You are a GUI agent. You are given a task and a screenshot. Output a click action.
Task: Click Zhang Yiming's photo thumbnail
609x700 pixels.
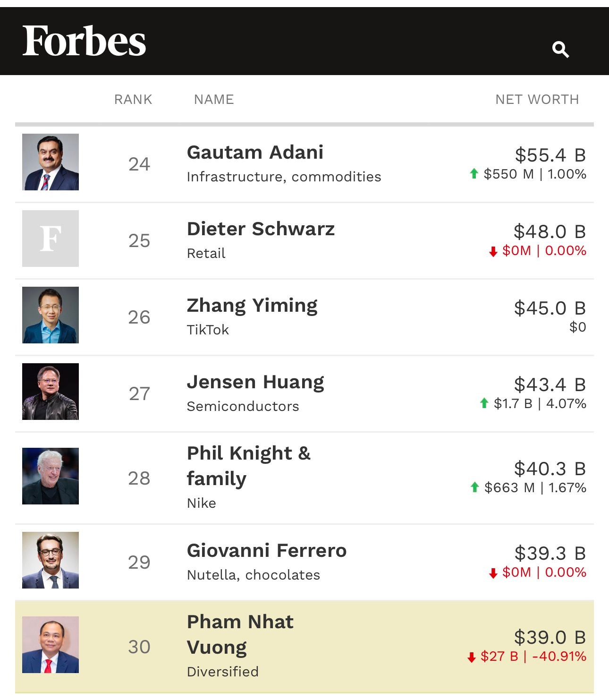(51, 315)
